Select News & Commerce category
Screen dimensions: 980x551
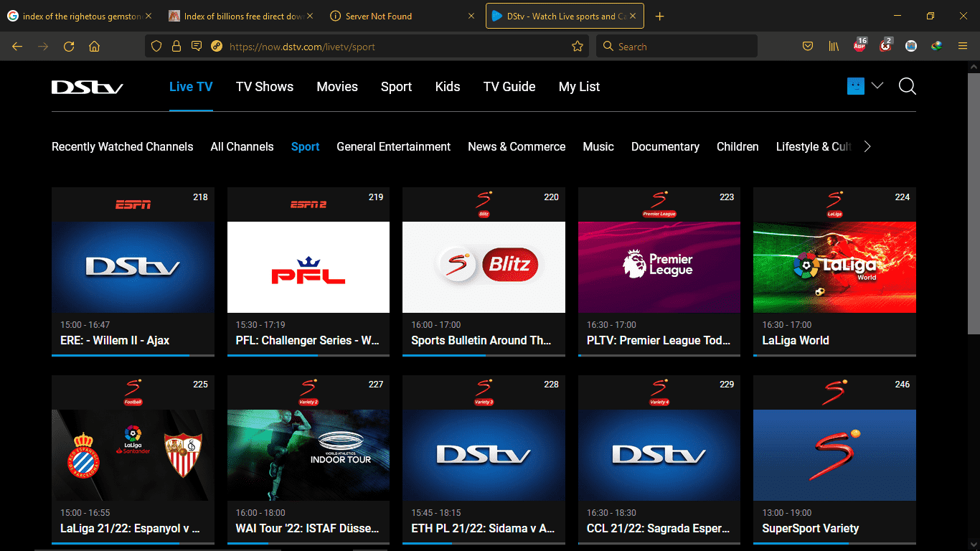[517, 146]
